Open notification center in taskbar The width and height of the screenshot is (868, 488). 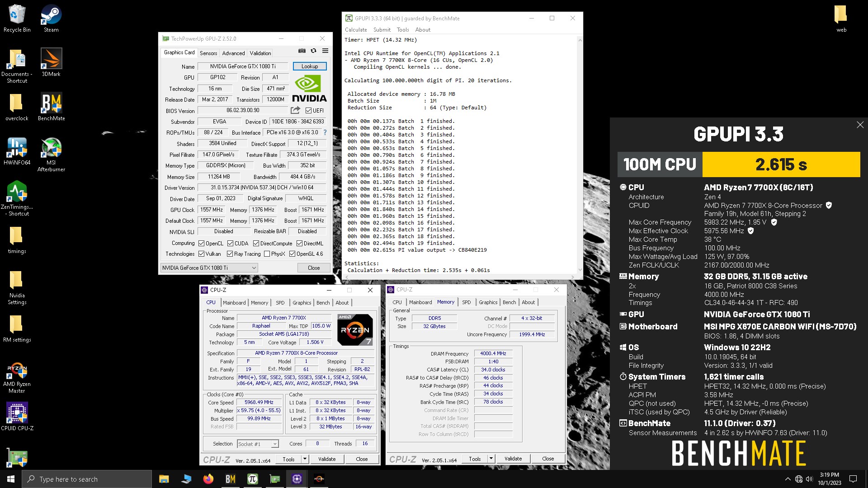853,479
